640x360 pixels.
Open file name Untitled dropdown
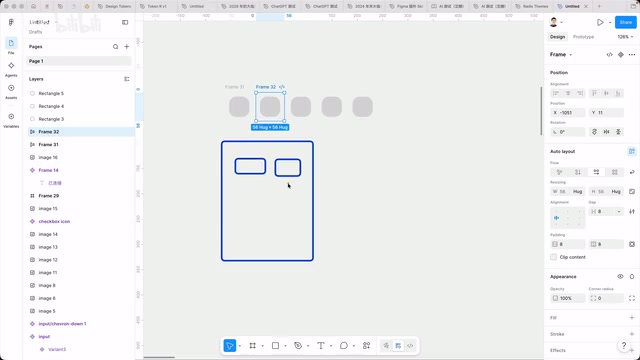(43, 22)
